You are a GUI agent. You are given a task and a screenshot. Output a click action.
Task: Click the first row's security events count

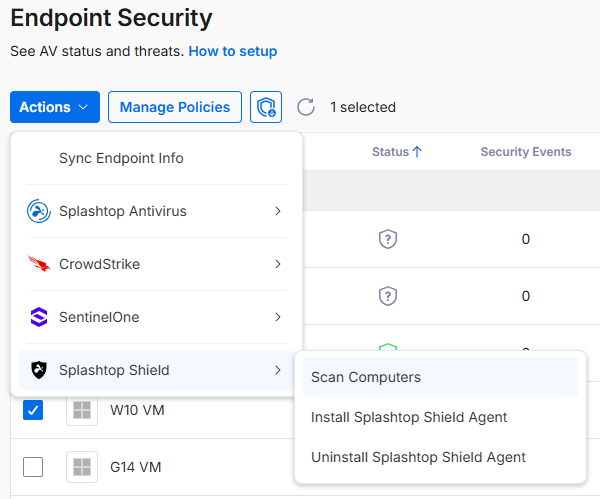526,239
